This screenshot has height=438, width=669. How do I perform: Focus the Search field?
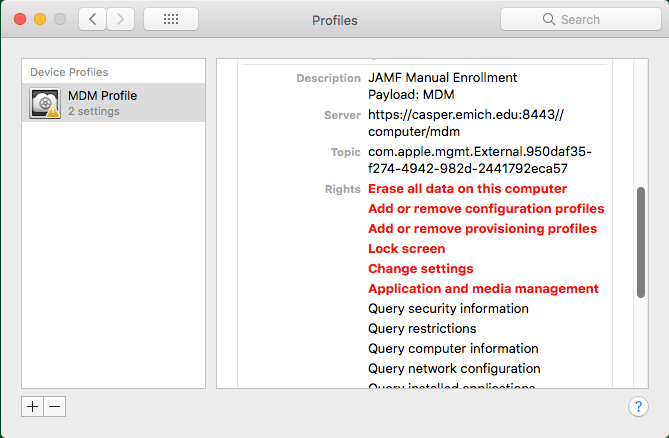581,19
